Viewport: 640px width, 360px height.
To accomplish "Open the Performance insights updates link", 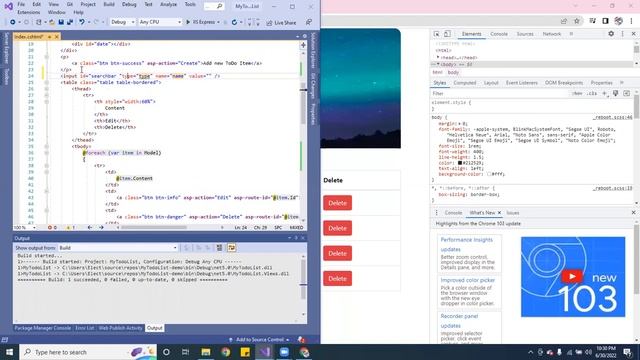I will pos(467,244).
